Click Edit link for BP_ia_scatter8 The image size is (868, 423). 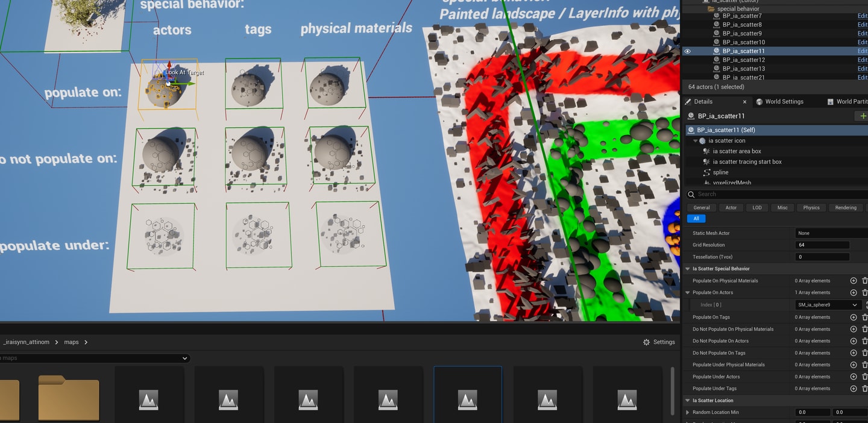pos(863,25)
